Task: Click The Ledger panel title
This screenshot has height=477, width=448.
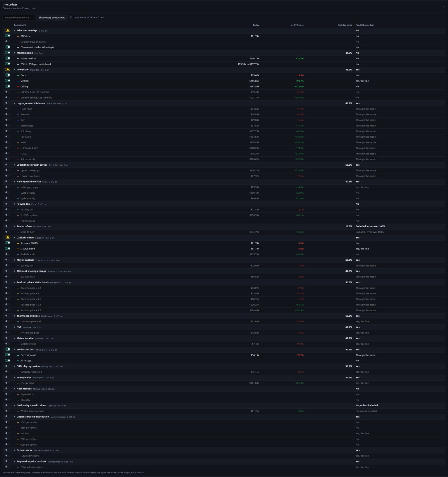Action: 10,4
